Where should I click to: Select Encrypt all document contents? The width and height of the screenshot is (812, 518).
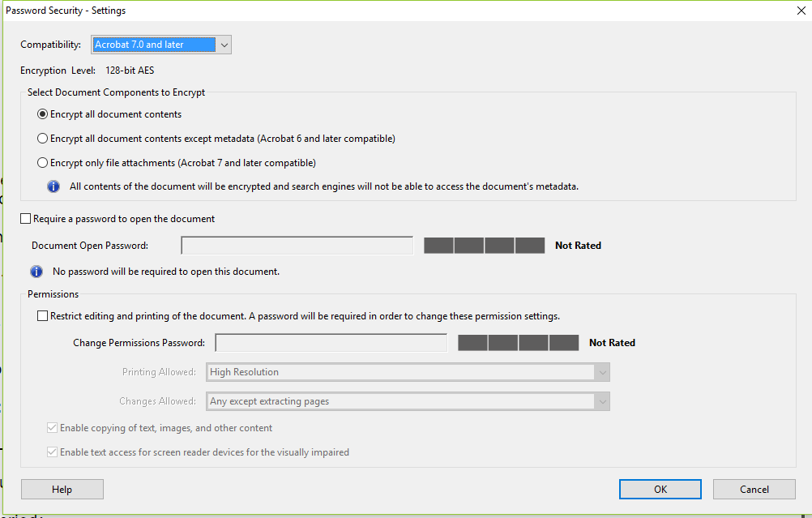43,114
